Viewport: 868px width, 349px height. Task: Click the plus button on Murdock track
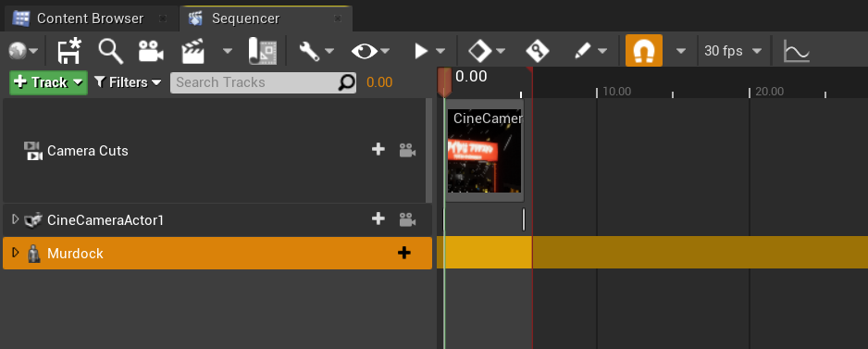(404, 253)
